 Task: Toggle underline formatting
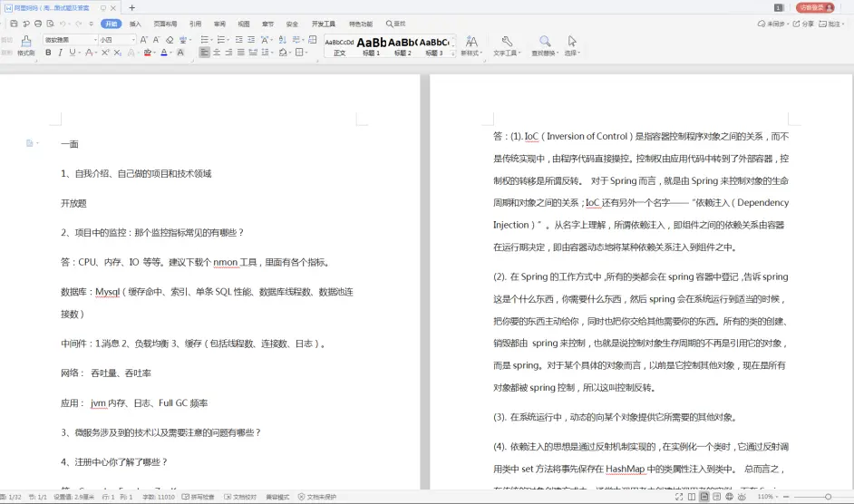tap(72, 53)
